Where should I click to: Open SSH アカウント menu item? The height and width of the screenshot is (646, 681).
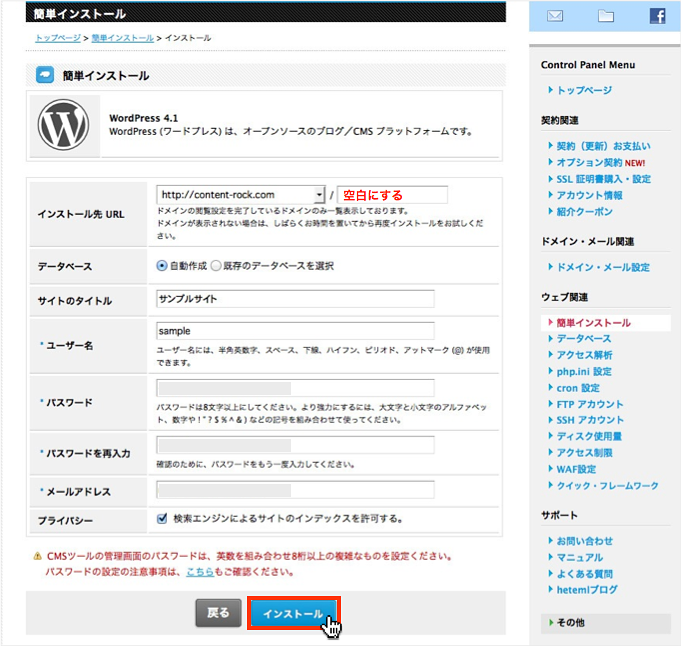pyautogui.click(x=590, y=420)
